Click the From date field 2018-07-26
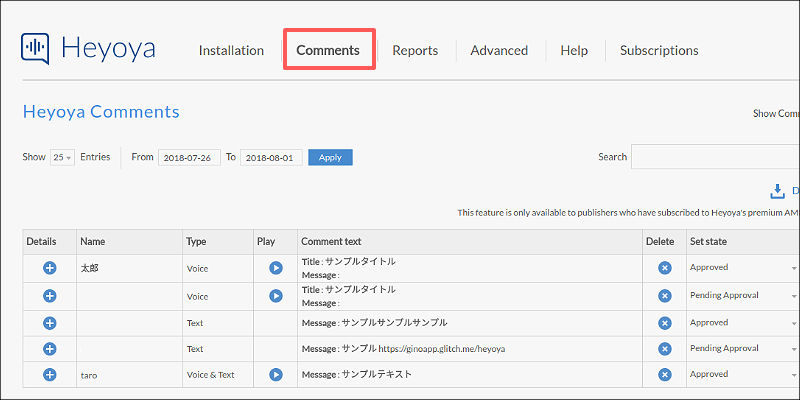 click(189, 158)
